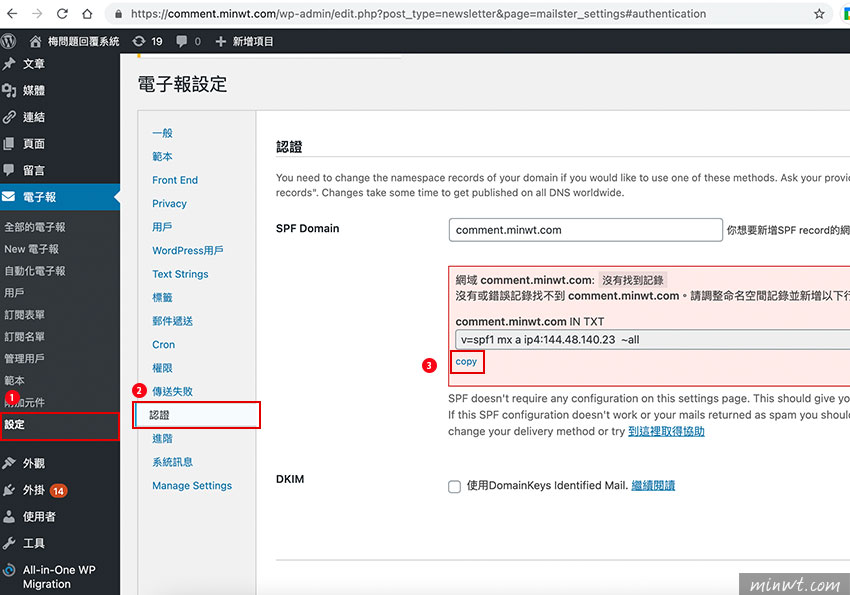Open comments bubble in admin bar
This screenshot has width=850, height=595.
point(188,41)
